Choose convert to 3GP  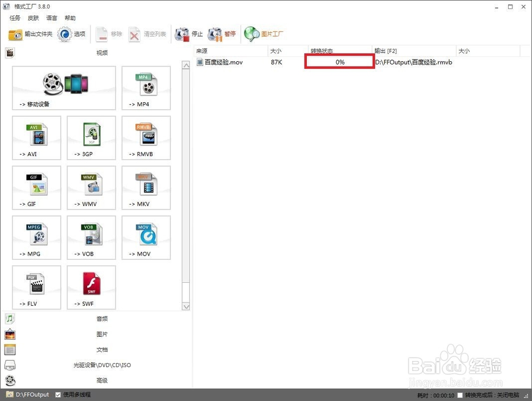click(92, 138)
